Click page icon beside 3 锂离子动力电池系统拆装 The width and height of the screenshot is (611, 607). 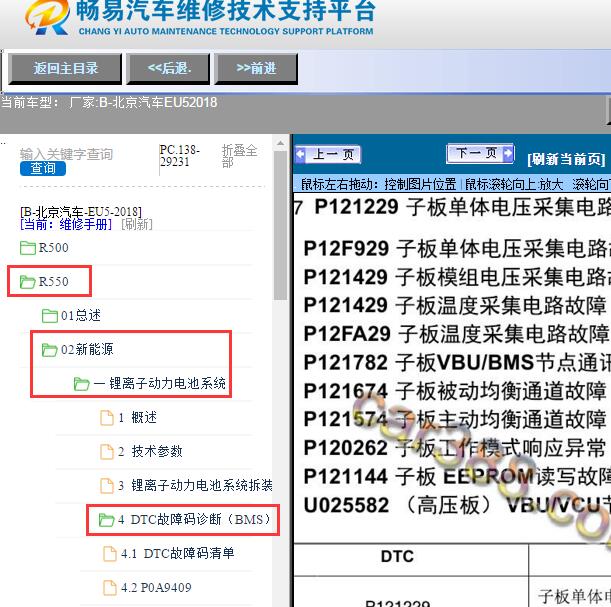pos(107,486)
